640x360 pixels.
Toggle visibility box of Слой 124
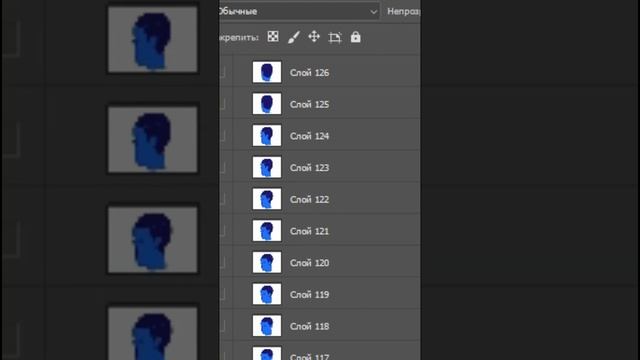[x=222, y=136]
